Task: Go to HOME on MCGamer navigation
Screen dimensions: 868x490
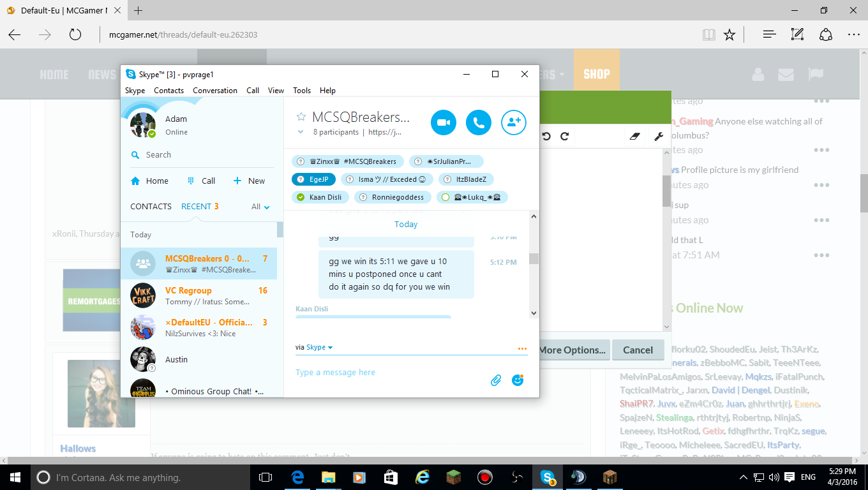Action: [54, 75]
